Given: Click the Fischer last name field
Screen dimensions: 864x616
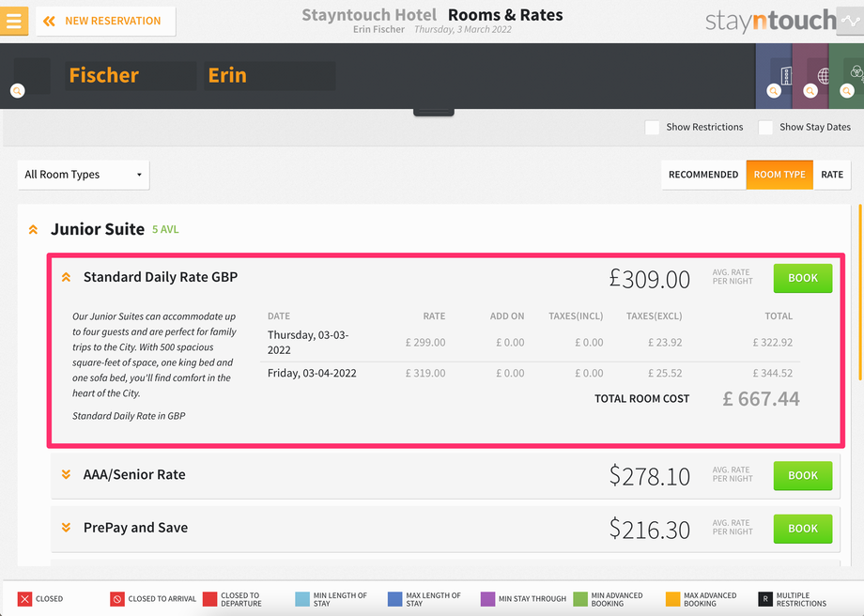Looking at the screenshot, I should (x=131, y=75).
